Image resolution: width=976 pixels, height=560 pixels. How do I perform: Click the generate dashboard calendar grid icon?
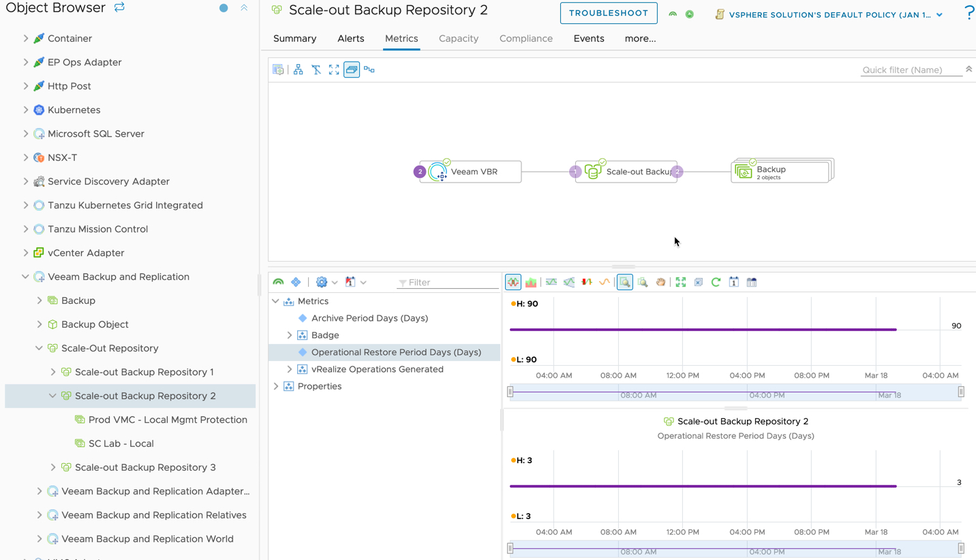(752, 282)
